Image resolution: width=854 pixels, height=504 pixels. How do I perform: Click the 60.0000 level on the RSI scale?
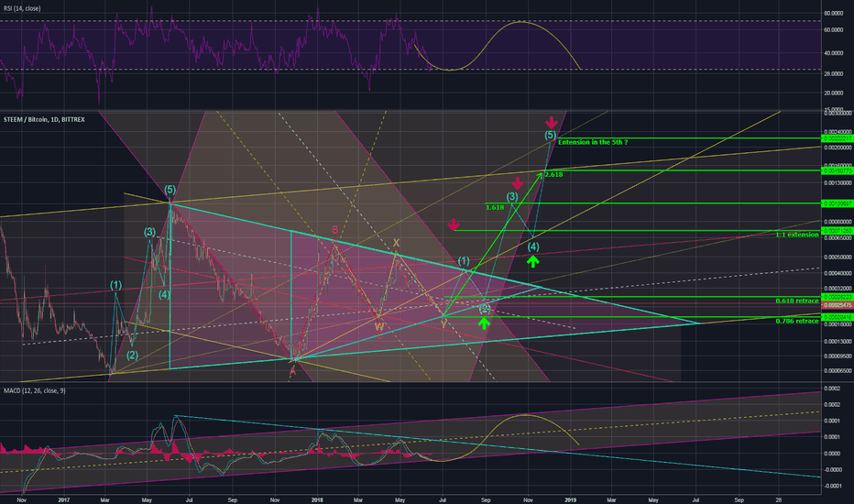point(833,30)
